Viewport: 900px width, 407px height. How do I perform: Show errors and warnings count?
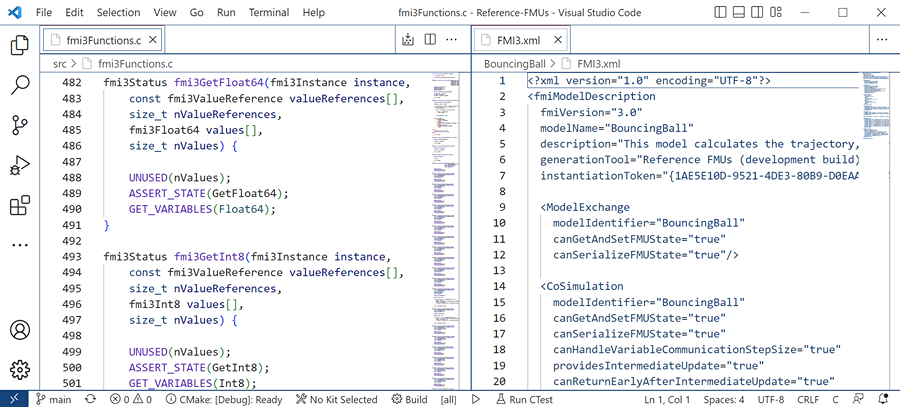point(131,400)
